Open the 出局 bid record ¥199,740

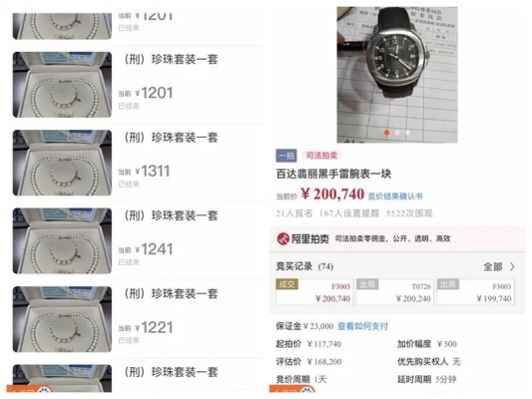(476, 292)
